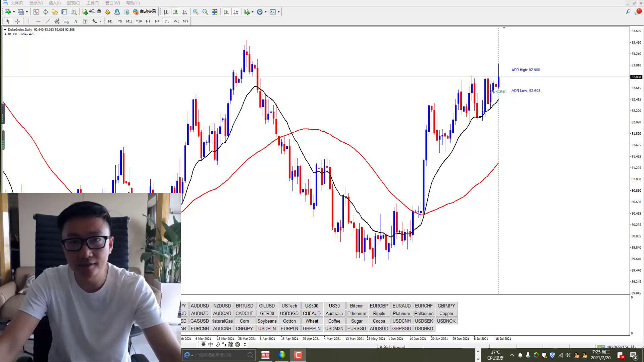Screen dimensions: 644x362
Task: Zoom out of the chart
Action: [x=205, y=12]
